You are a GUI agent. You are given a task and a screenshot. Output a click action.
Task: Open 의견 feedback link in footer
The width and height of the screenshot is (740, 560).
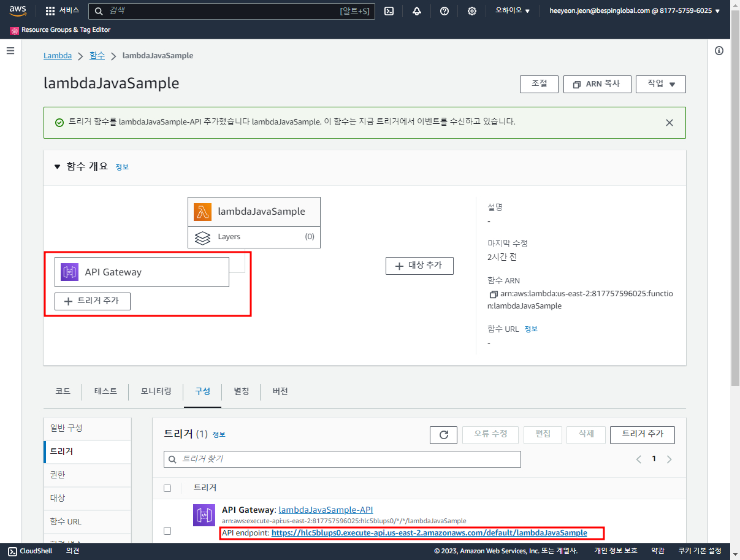[73, 551]
